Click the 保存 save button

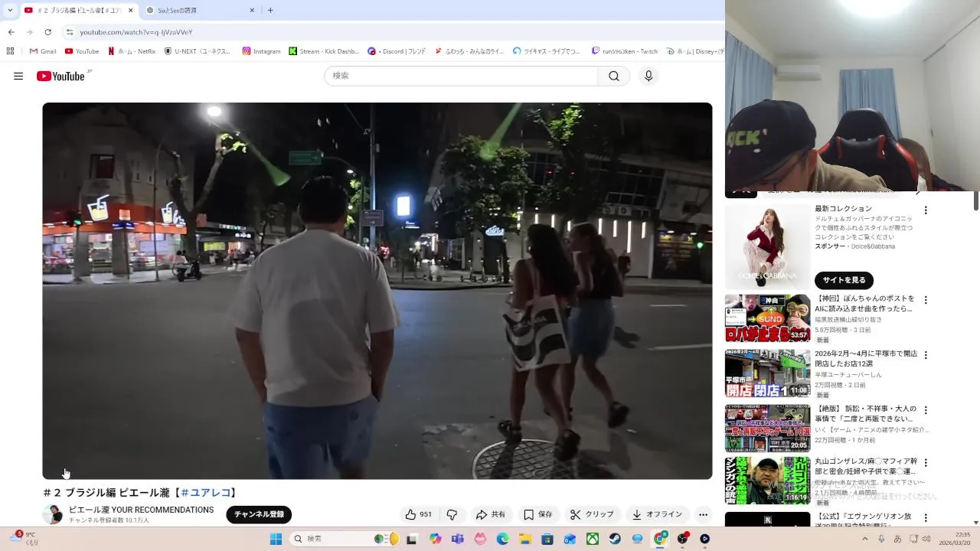coord(538,514)
